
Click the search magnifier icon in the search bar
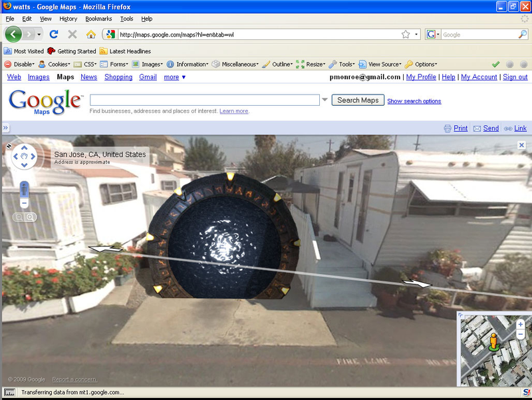[523, 35]
